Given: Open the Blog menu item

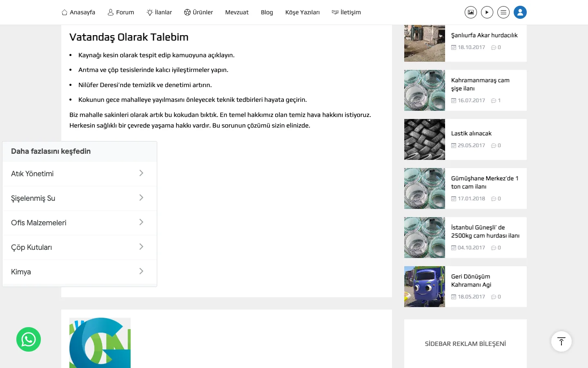Looking at the screenshot, I should tap(267, 12).
